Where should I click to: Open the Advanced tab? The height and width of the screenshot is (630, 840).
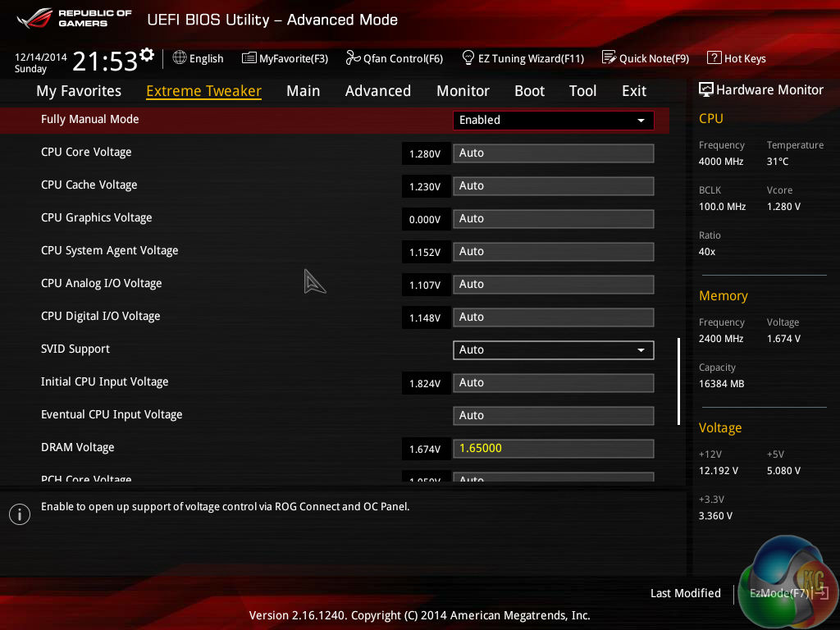[x=378, y=91]
